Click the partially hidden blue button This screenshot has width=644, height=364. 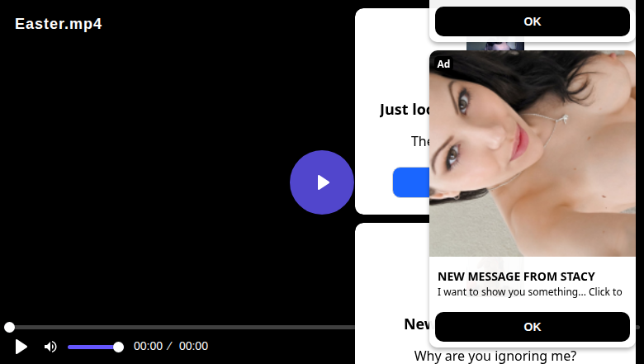point(411,182)
